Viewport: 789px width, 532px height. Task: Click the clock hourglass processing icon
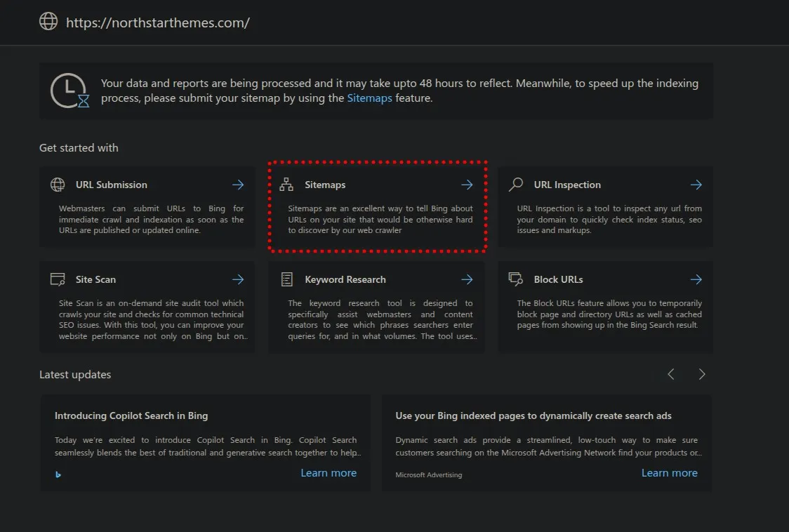pos(69,91)
